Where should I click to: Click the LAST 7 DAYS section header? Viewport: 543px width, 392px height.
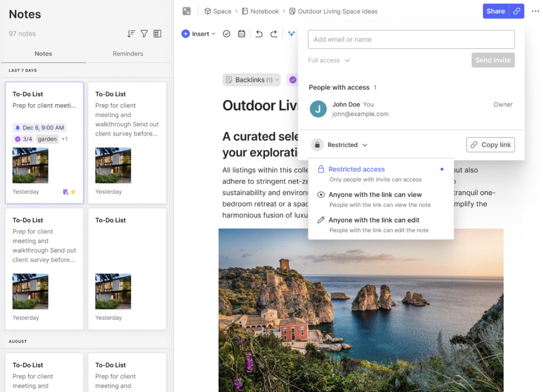(x=23, y=70)
